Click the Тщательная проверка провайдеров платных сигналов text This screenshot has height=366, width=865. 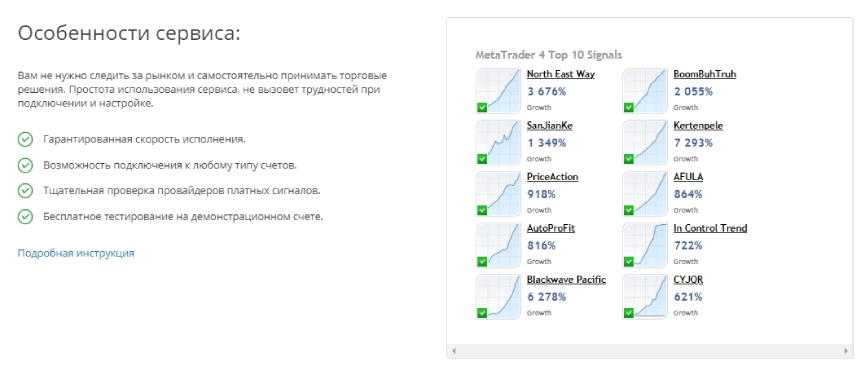click(182, 191)
